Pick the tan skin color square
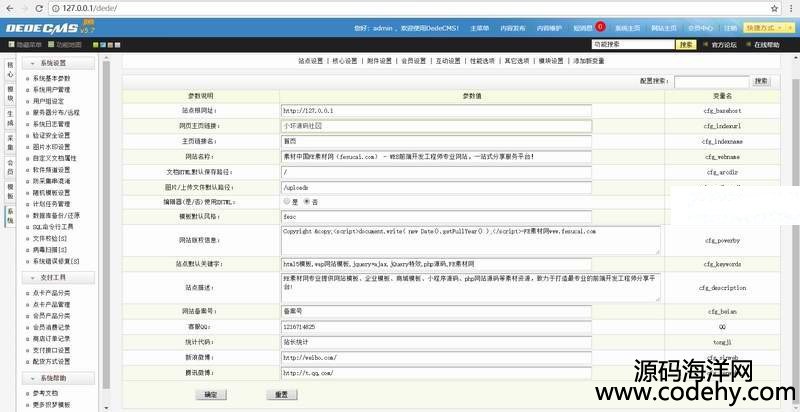Viewport: 800px width, 412px height. tap(110, 45)
